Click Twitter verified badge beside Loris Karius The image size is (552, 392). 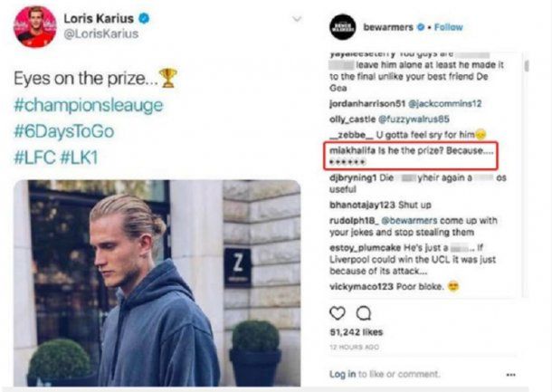pyautogui.click(x=144, y=18)
